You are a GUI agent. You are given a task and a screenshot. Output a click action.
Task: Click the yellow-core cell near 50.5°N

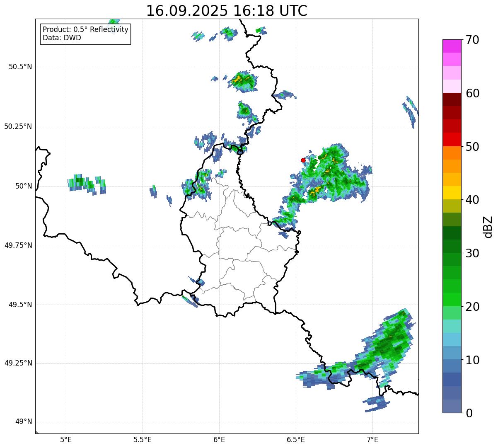[x=242, y=80]
